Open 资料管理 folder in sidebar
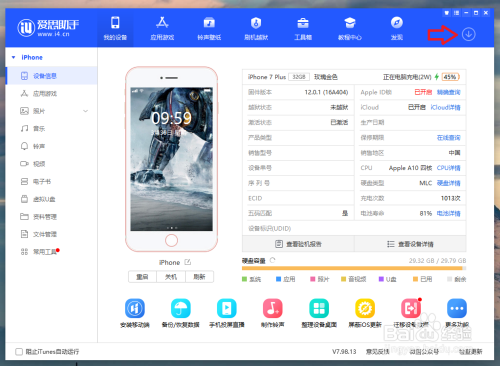The image size is (500, 366). (52, 217)
